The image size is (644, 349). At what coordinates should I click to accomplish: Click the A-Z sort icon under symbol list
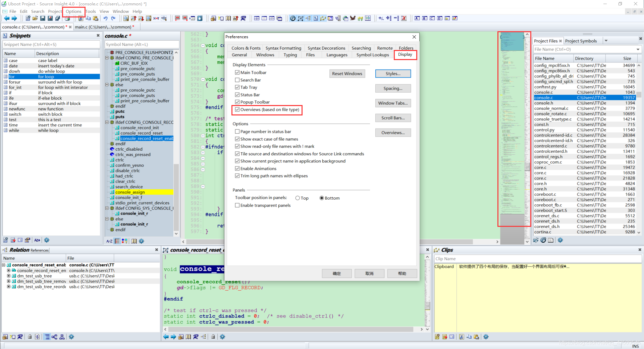tap(109, 241)
